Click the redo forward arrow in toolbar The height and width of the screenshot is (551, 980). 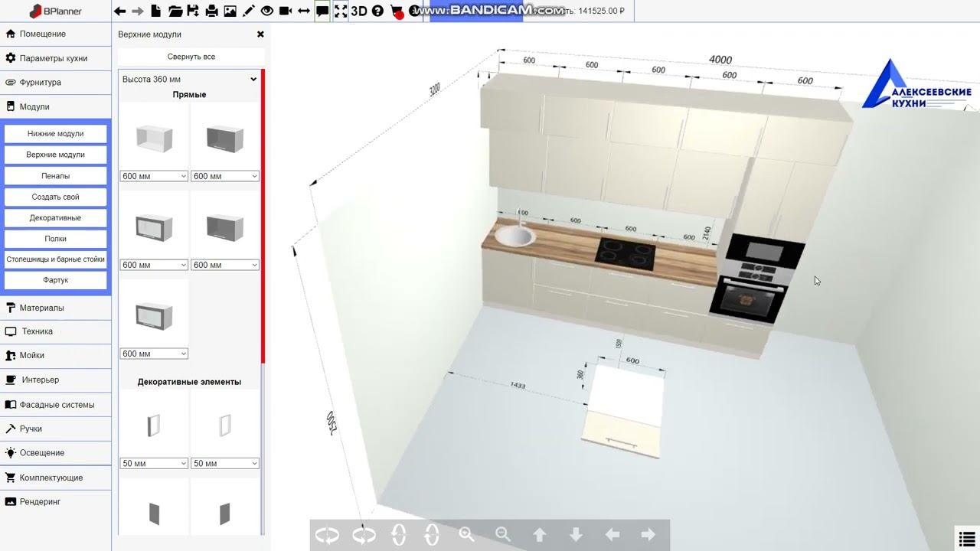click(x=138, y=11)
